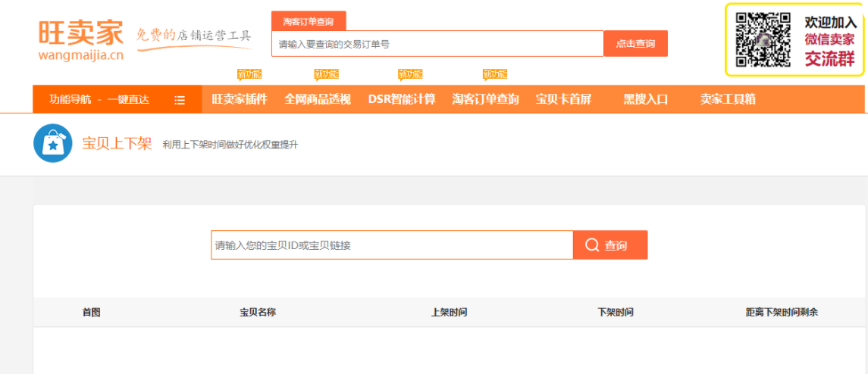
Task: Click the blue shopping bag icon
Action: (x=53, y=143)
